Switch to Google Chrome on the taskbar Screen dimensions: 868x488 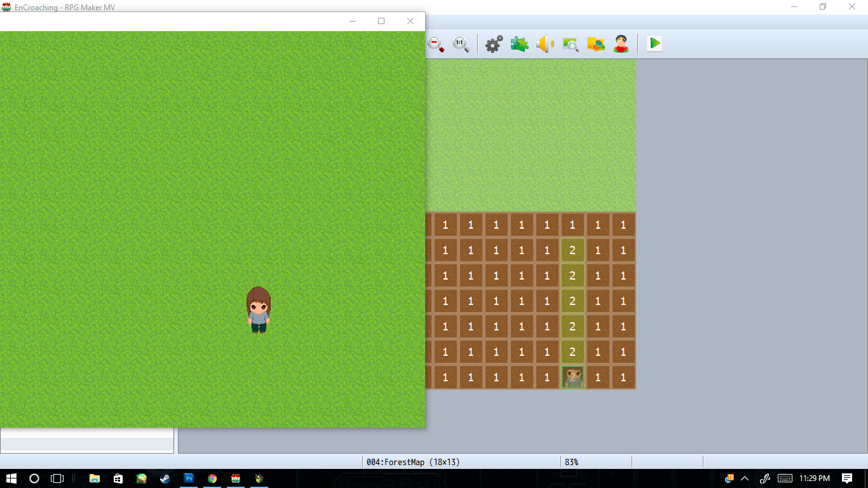[x=212, y=478]
